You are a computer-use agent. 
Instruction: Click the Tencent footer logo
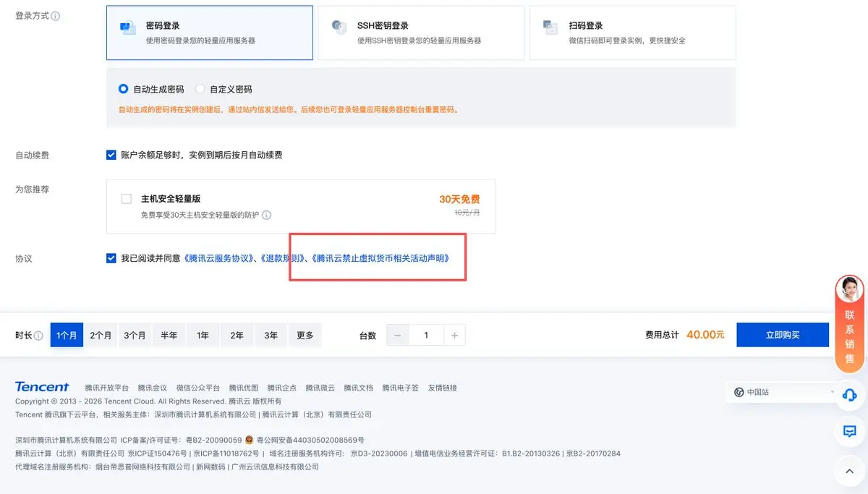coord(42,387)
